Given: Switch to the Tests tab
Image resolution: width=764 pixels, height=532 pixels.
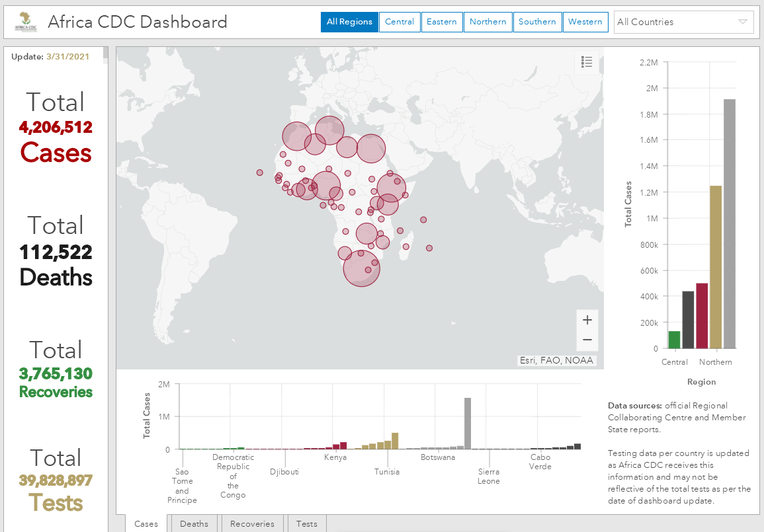Looking at the screenshot, I should tap(307, 524).
